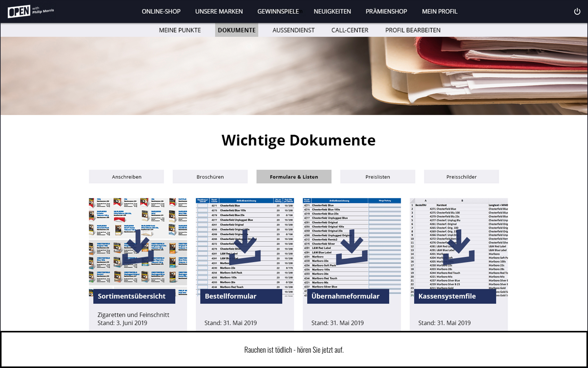The width and height of the screenshot is (588, 368).
Task: Show the Preislisten category
Action: (378, 177)
